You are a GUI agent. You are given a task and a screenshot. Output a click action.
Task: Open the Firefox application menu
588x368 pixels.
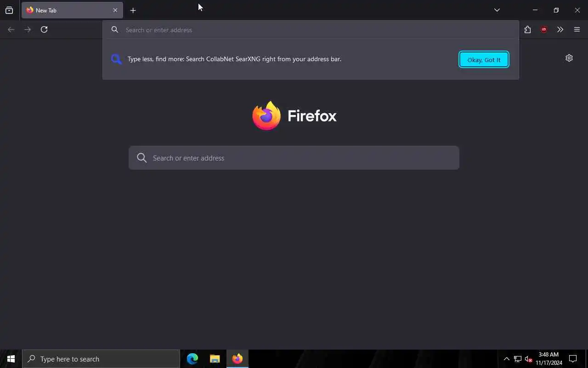[x=577, y=29]
